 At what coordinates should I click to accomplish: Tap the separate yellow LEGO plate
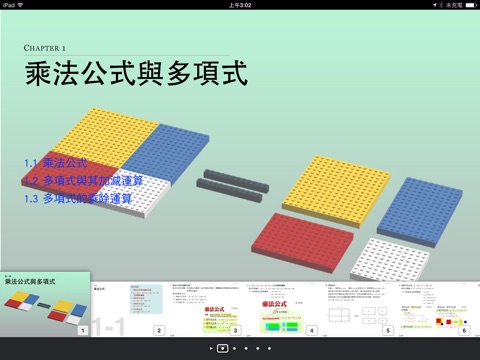(x=336, y=191)
